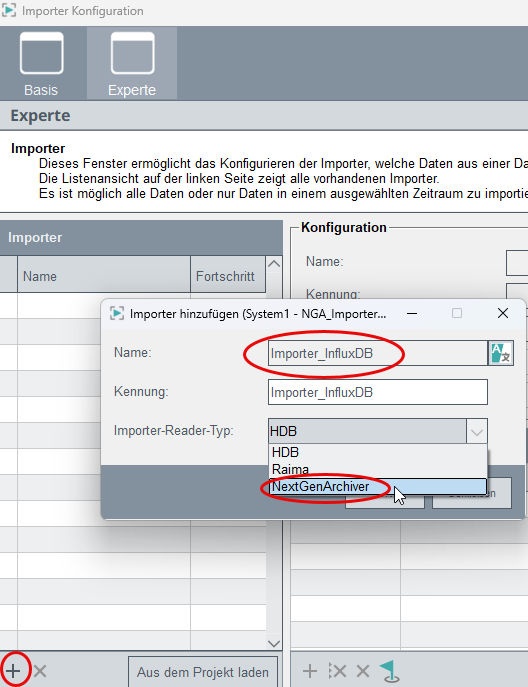Open translation icon next to Name field
Screen dimensions: 528x687
click(x=501, y=353)
